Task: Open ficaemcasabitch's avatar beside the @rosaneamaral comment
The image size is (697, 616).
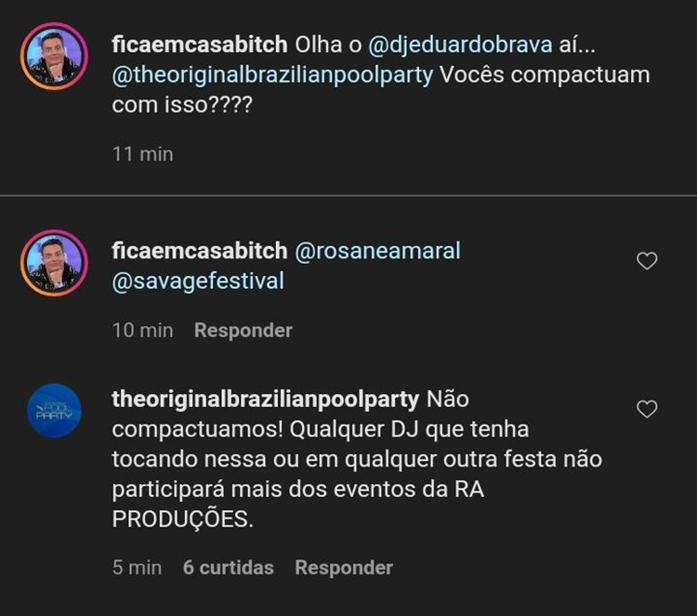Action: coord(54,264)
